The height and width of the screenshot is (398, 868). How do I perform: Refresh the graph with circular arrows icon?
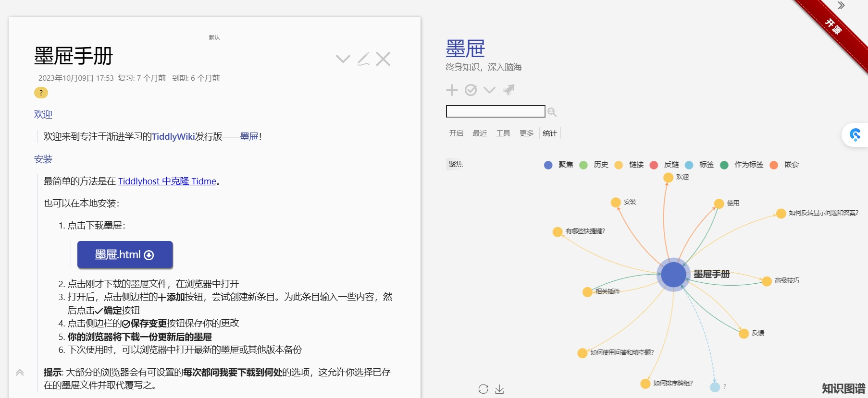point(484,389)
